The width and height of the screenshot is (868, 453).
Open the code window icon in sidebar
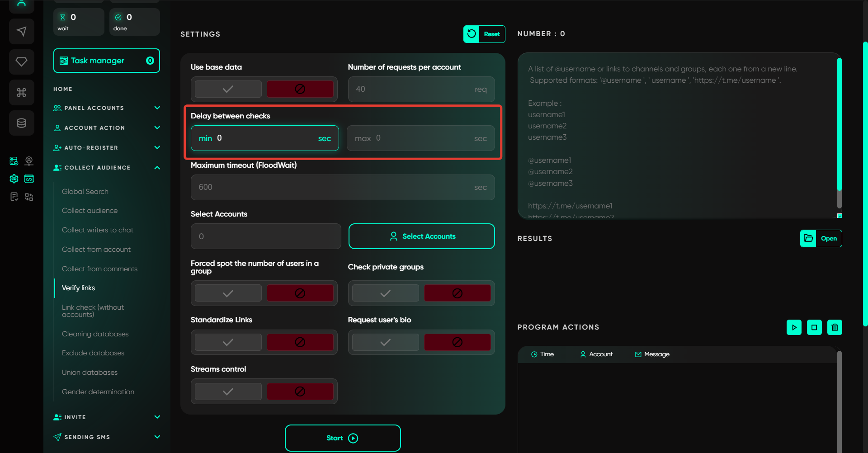pyautogui.click(x=29, y=179)
